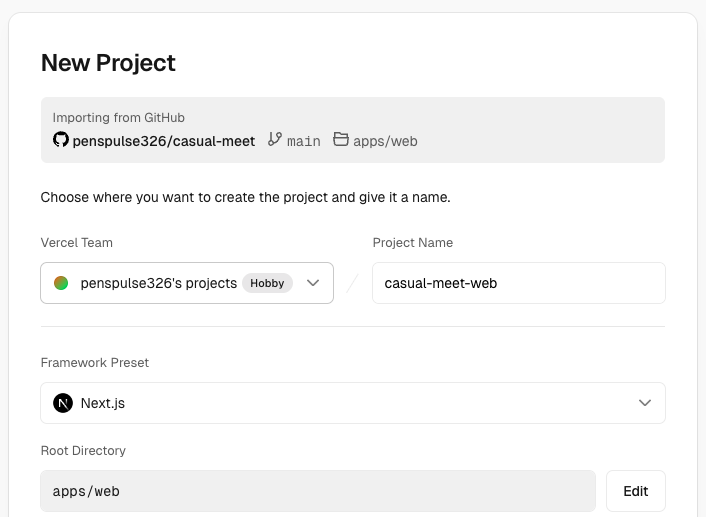Click the gradient team avatar circle

tap(61, 283)
